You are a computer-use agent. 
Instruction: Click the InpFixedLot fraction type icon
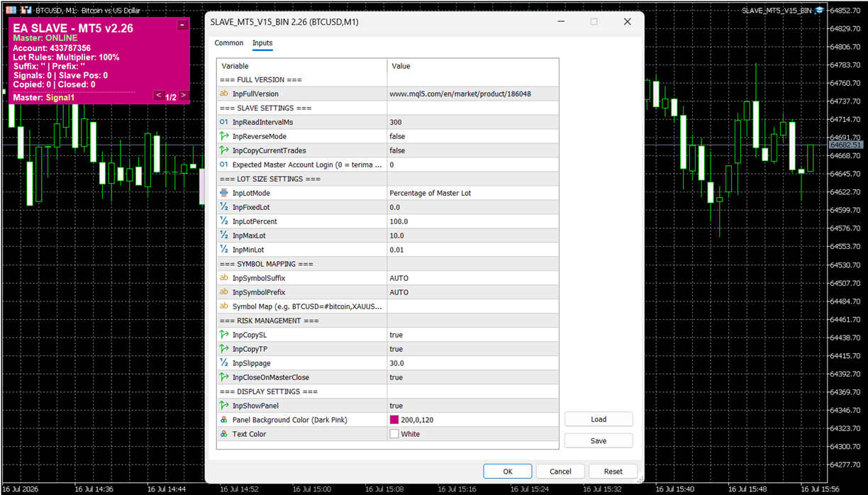pyautogui.click(x=224, y=207)
